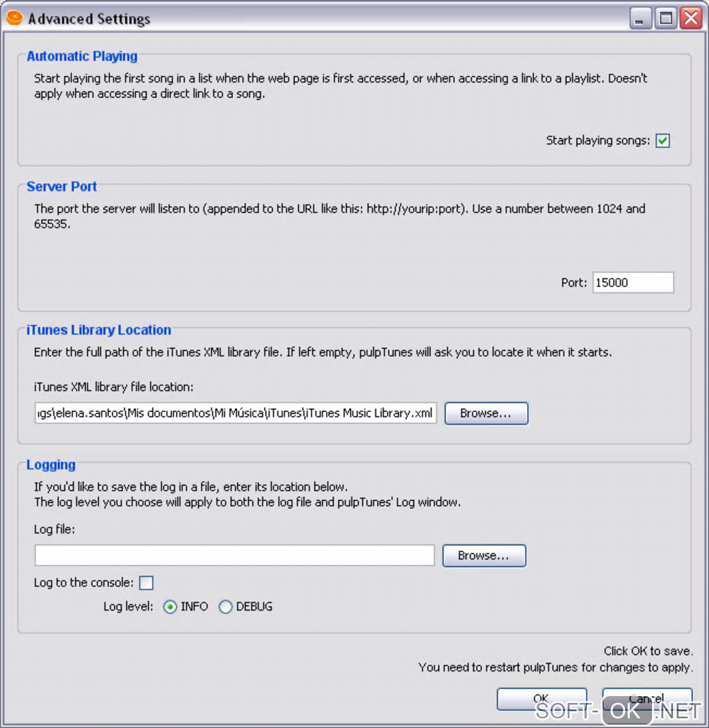Maximize the Advanced Settings window
The width and height of the screenshot is (709, 728).
pyautogui.click(x=665, y=19)
